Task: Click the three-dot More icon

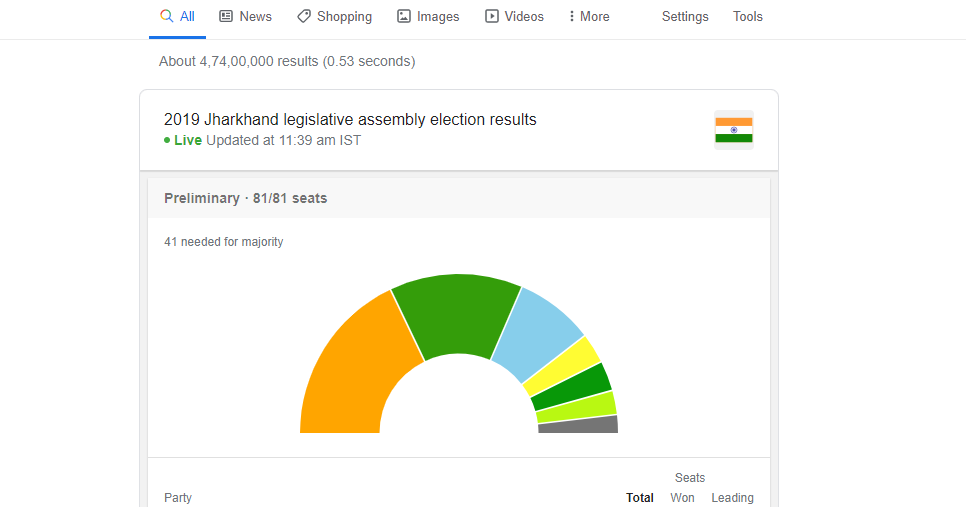Action: tap(571, 16)
